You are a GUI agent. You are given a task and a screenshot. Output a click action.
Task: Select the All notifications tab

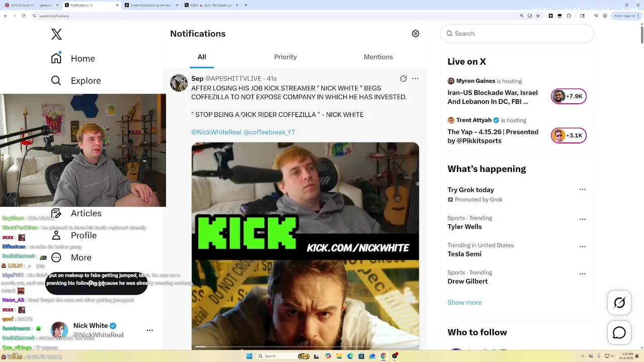click(x=202, y=57)
